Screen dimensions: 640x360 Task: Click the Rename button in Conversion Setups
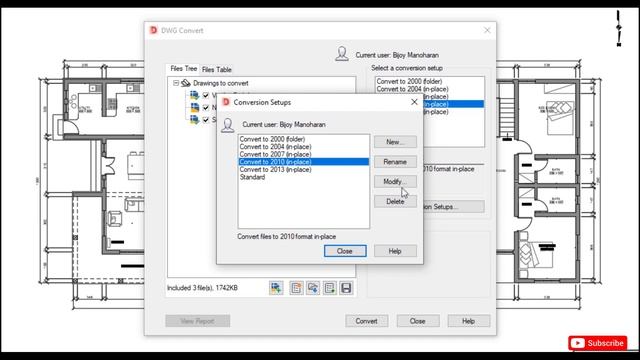[395, 162]
